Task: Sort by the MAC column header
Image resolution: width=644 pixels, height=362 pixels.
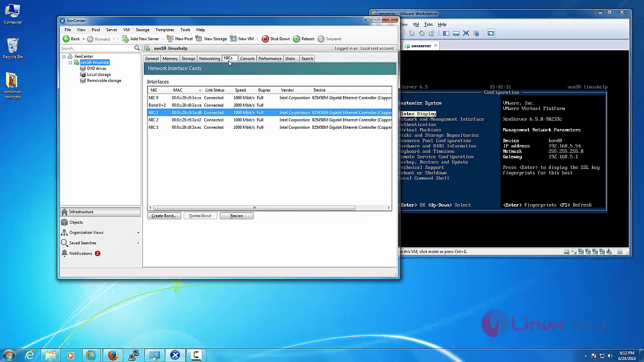Action: coord(186,90)
